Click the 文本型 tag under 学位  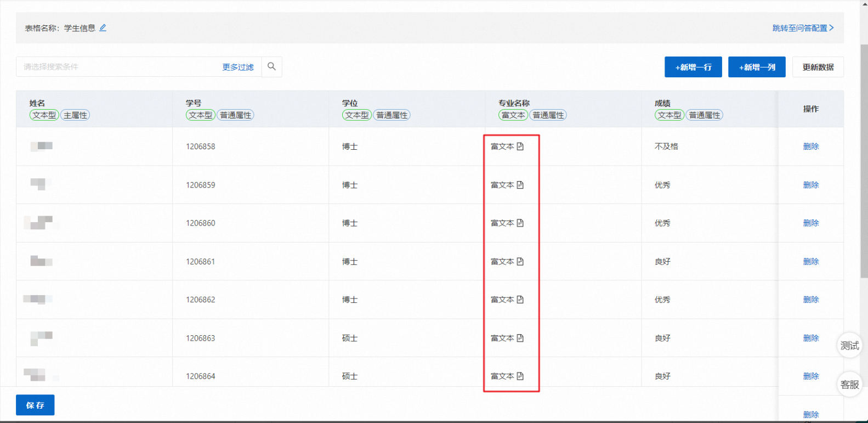pyautogui.click(x=357, y=115)
